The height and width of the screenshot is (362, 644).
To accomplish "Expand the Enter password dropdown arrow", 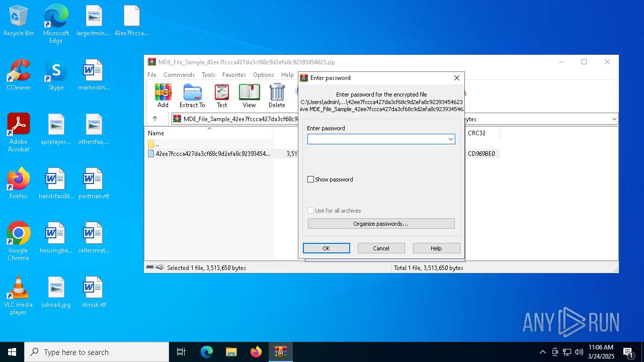I will click(451, 139).
